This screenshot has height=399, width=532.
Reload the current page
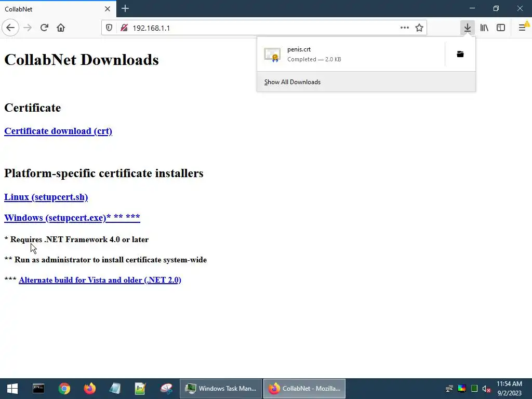44,28
